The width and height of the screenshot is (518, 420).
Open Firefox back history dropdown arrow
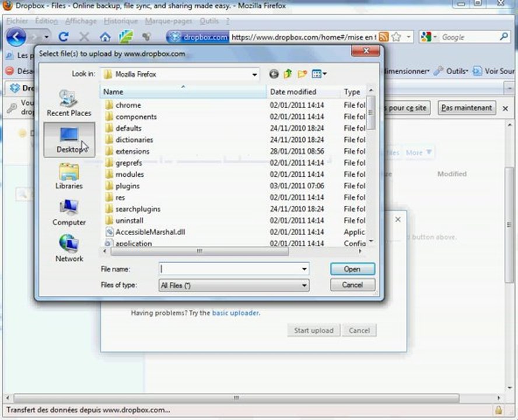[x=47, y=37]
